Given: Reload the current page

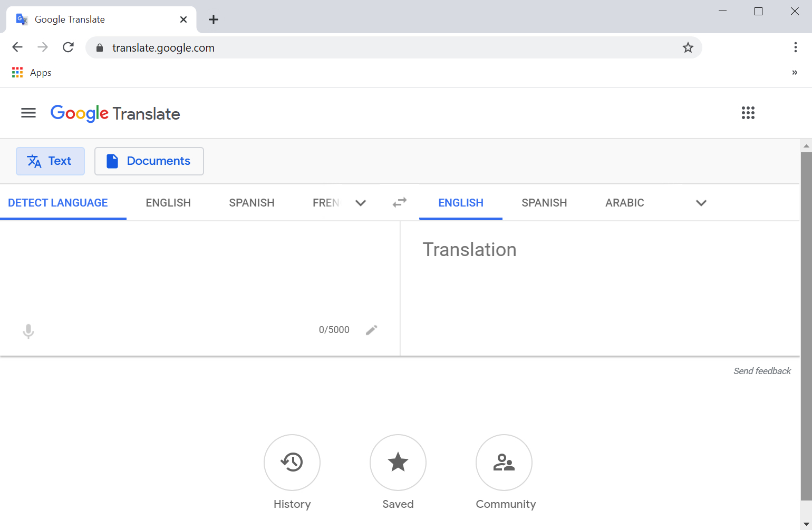Looking at the screenshot, I should point(68,47).
